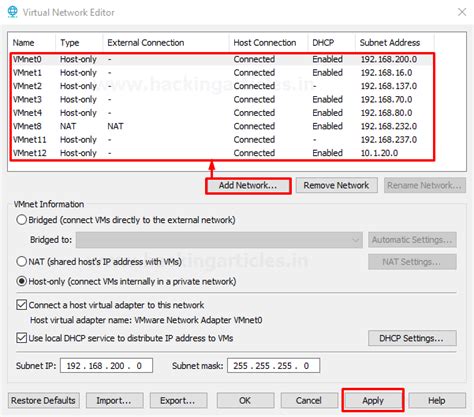Open the Bridged to dropdown
This screenshot has width=474, height=417.
tap(219, 240)
